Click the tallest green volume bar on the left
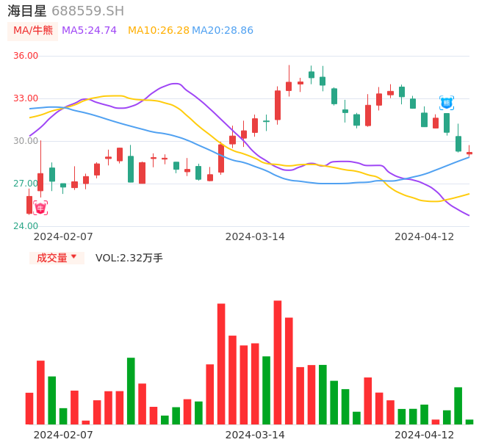This screenshot has width=504, height=445. 131,391
